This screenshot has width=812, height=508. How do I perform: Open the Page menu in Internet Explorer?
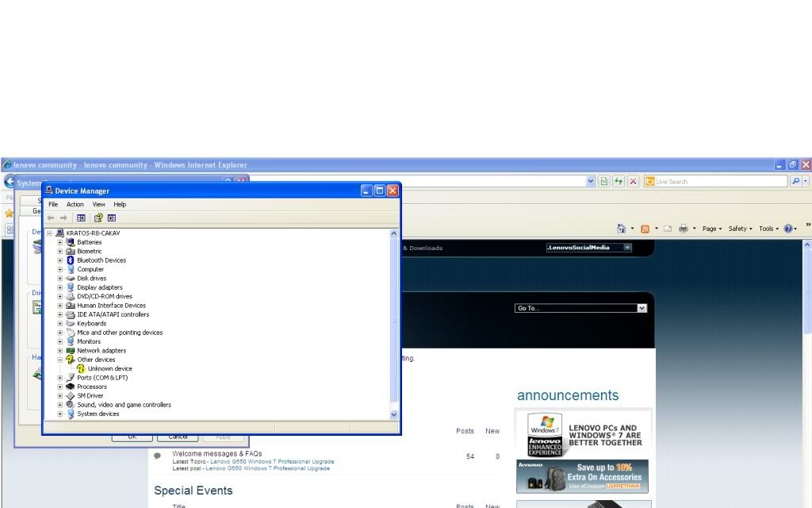[712, 229]
